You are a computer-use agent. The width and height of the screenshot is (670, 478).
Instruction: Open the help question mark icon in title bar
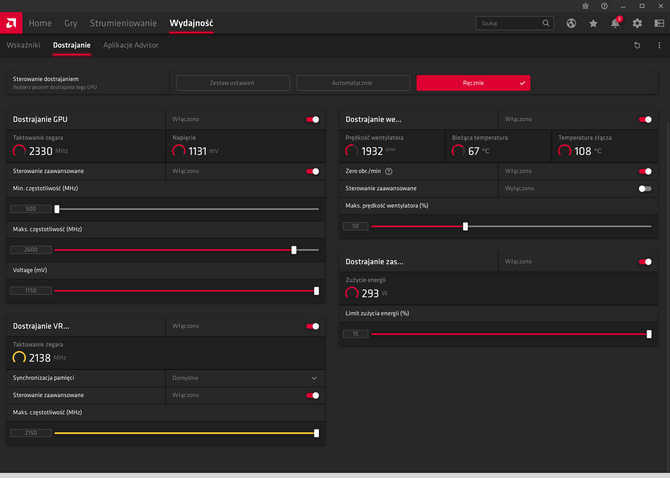(x=604, y=6)
